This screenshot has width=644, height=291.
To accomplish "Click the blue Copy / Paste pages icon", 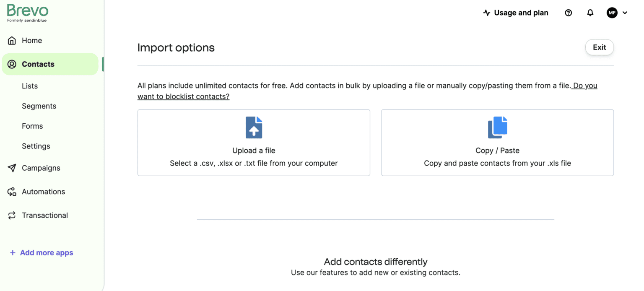I will click(x=497, y=127).
